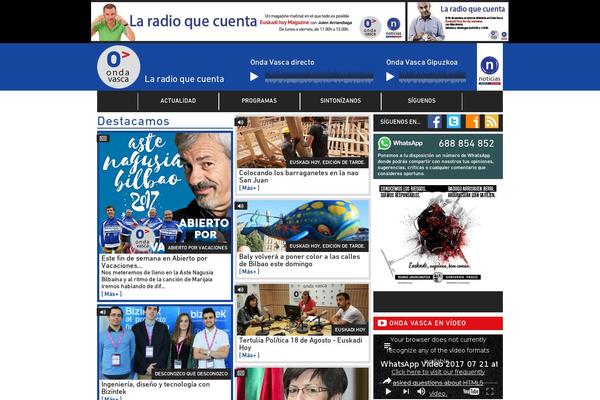Click the Gobierno Vasco wine glass ad
The height and width of the screenshot is (400, 600).
[x=438, y=234]
